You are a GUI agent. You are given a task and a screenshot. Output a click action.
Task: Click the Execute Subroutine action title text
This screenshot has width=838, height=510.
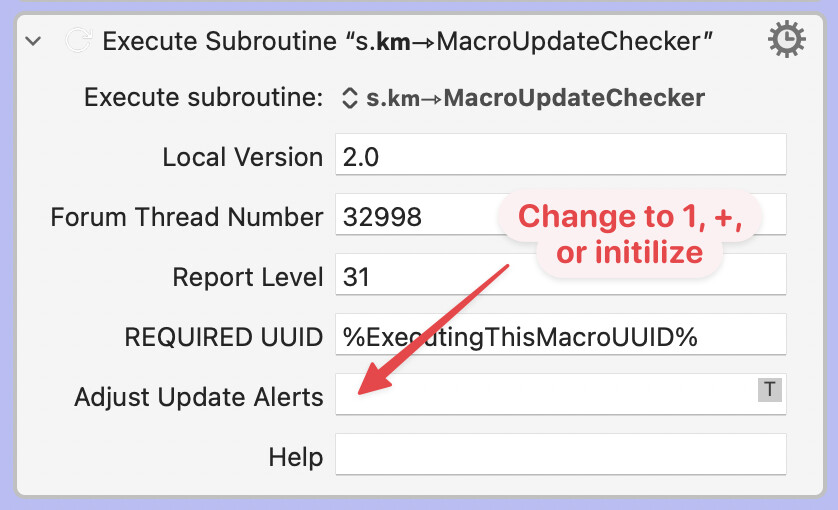(x=407, y=41)
